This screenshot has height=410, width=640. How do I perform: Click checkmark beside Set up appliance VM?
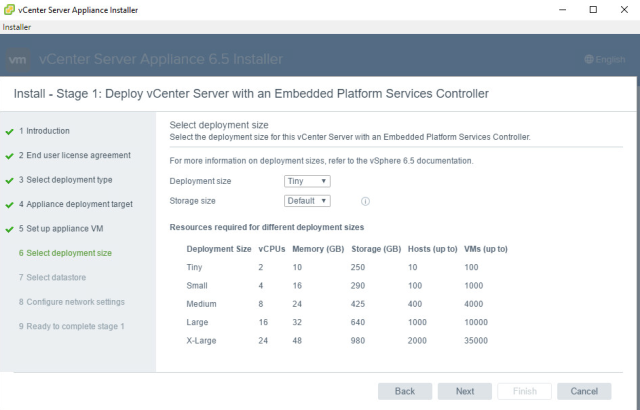coord(9,229)
